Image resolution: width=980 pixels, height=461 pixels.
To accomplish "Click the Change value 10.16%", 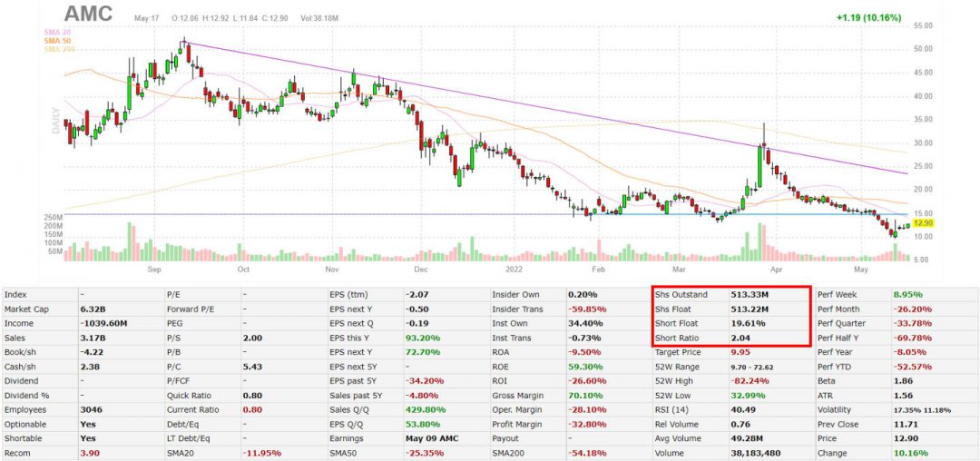I will coord(909,453).
